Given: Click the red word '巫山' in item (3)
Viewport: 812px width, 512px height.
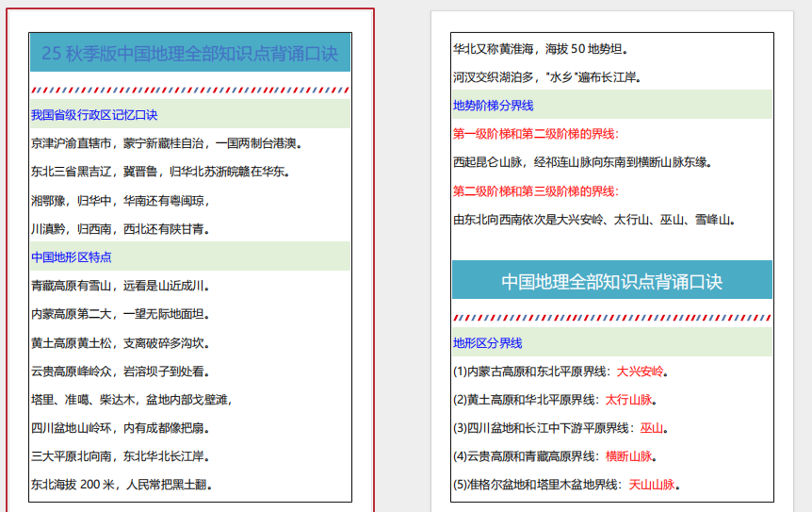Looking at the screenshot, I should pyautogui.click(x=652, y=428).
